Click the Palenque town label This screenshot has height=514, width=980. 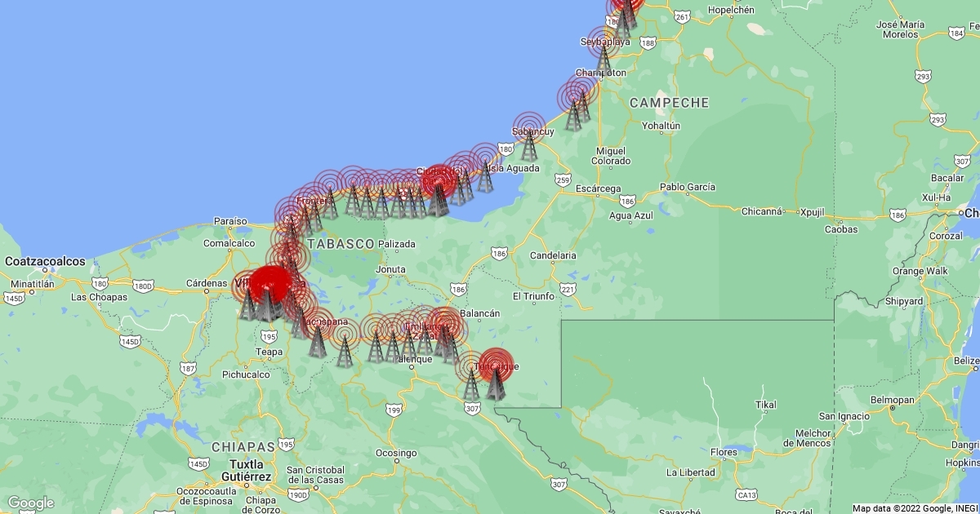412,359
